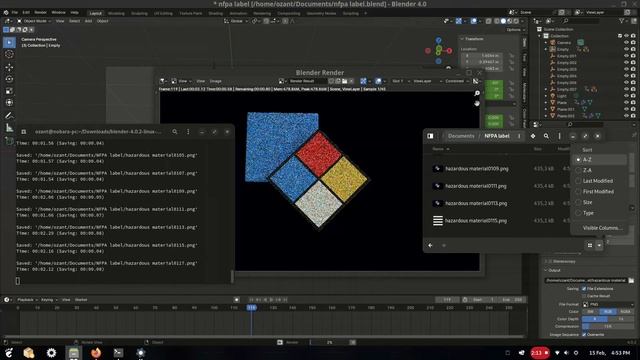Select the Z-A sort radio option
Image resolution: width=640 pixels, height=360 pixels.
tap(578, 170)
